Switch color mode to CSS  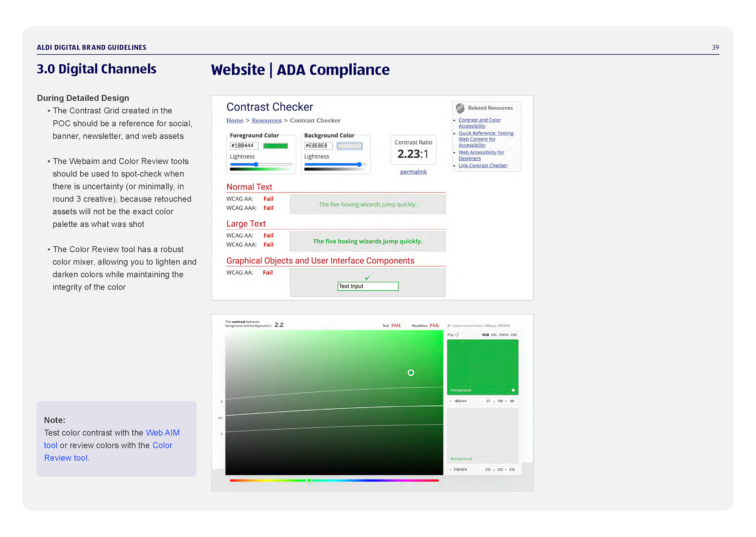click(x=513, y=335)
